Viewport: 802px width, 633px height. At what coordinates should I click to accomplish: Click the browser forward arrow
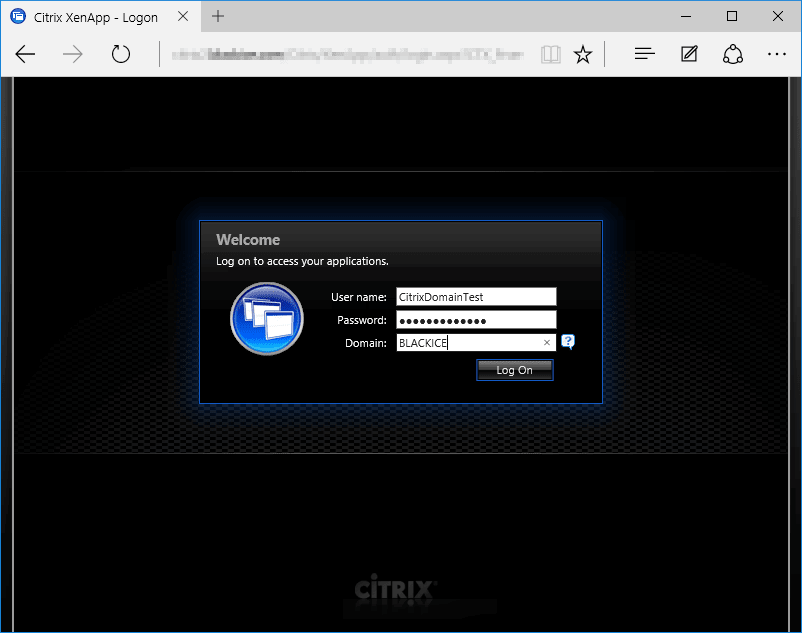73,54
